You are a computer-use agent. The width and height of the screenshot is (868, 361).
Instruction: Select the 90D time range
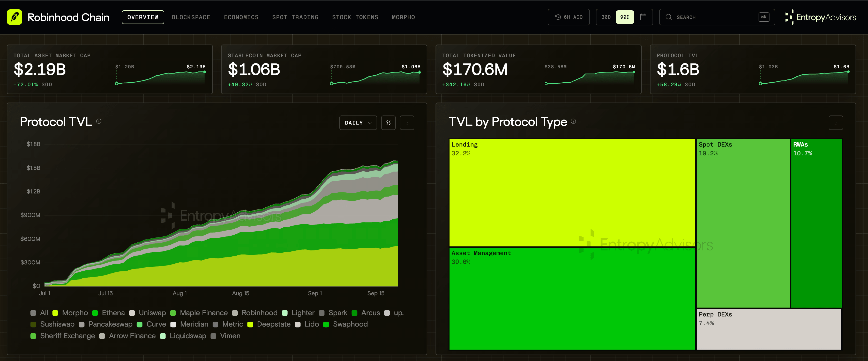pyautogui.click(x=625, y=17)
